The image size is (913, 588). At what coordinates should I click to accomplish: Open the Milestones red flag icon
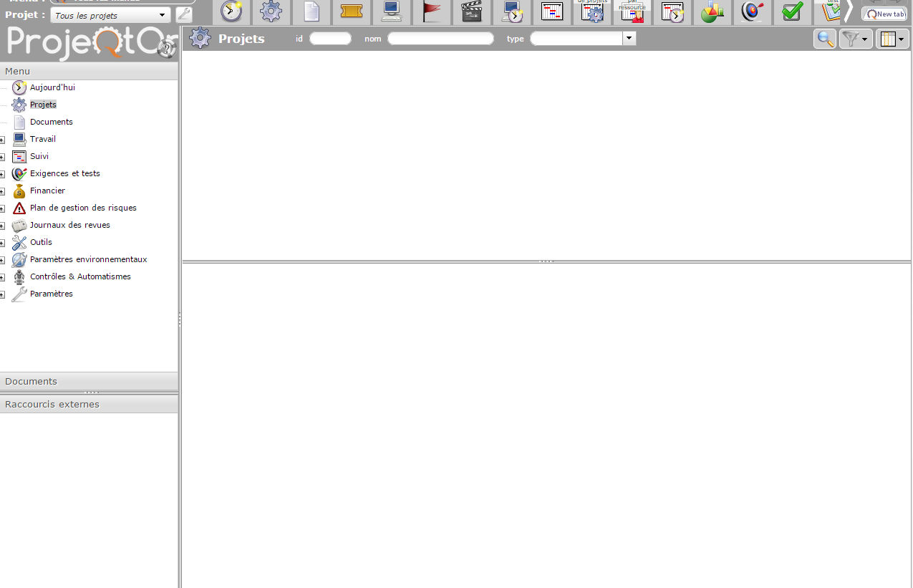click(x=432, y=11)
